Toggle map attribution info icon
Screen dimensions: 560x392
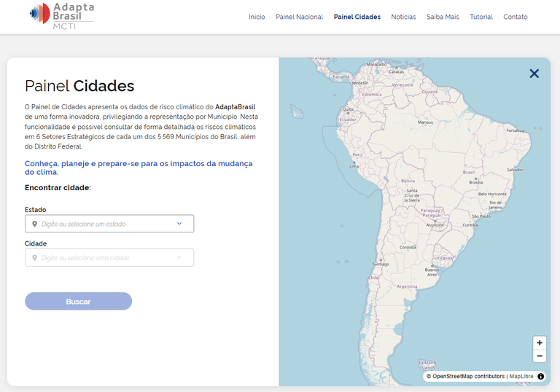coord(541,376)
